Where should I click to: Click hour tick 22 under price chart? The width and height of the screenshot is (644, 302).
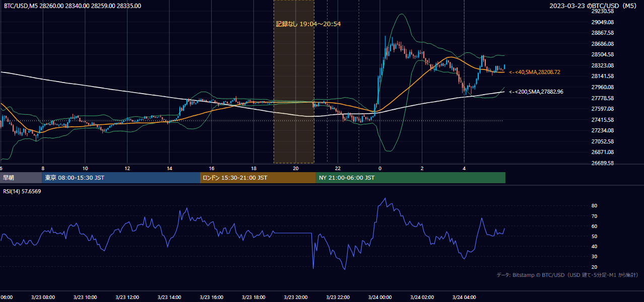(x=338, y=168)
